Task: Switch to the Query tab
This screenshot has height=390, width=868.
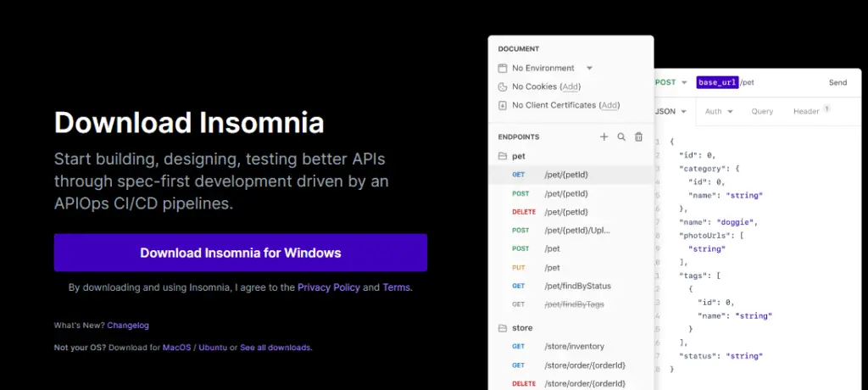Action: 762,111
